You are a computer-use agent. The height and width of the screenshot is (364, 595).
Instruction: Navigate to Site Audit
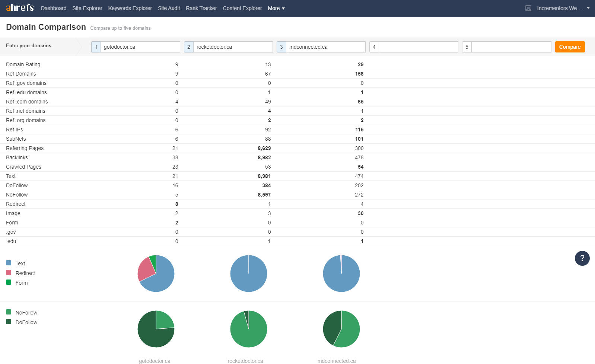coord(169,8)
